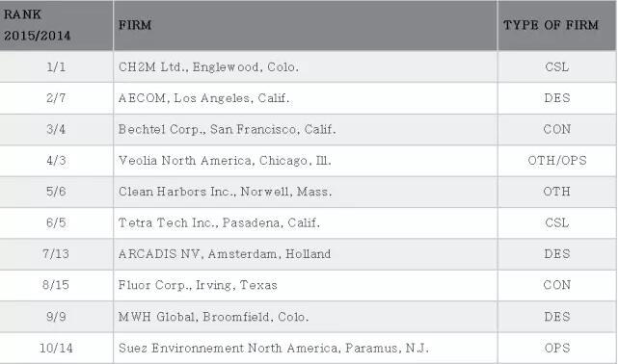Select Veolia North America, Chicago cell
The width and height of the screenshot is (619, 364).
pyautogui.click(x=305, y=161)
